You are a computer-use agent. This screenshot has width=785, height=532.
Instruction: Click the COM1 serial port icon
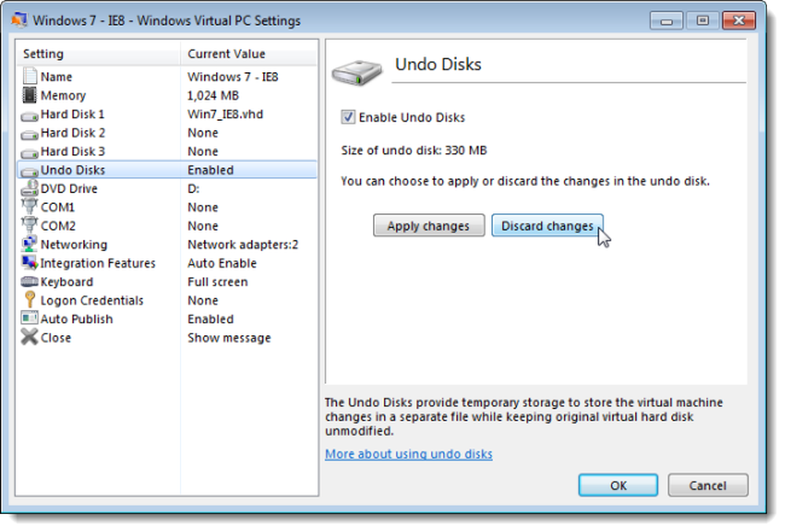click(x=30, y=206)
